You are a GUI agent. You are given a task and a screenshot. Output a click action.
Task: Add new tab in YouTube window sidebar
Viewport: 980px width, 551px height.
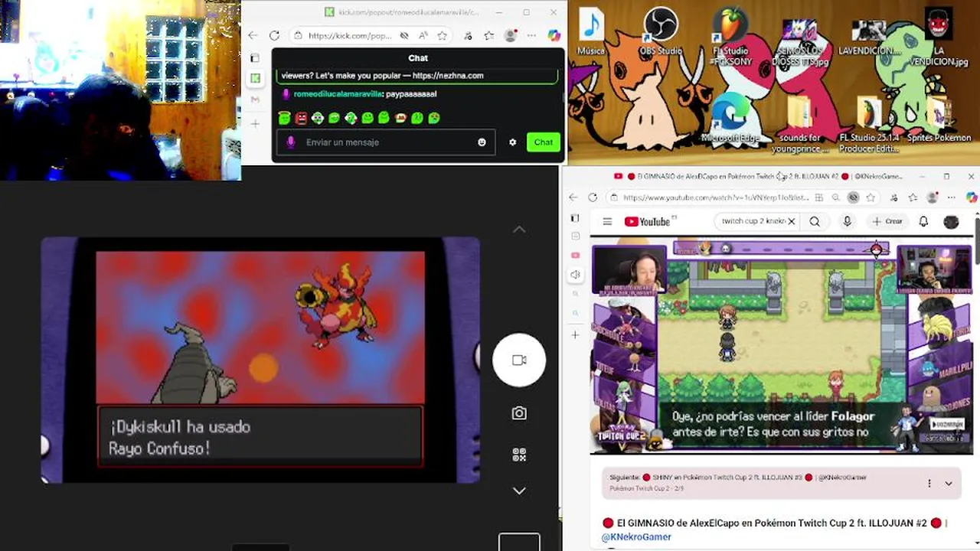[576, 334]
